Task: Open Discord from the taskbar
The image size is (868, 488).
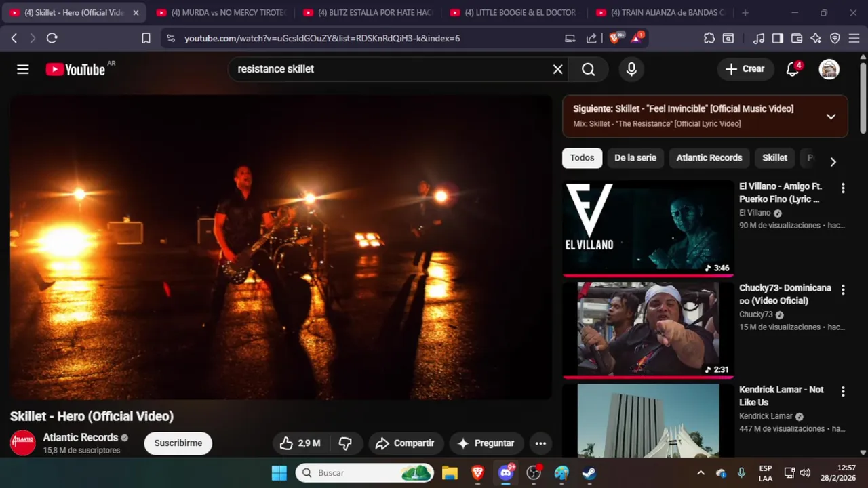Action: point(506,473)
